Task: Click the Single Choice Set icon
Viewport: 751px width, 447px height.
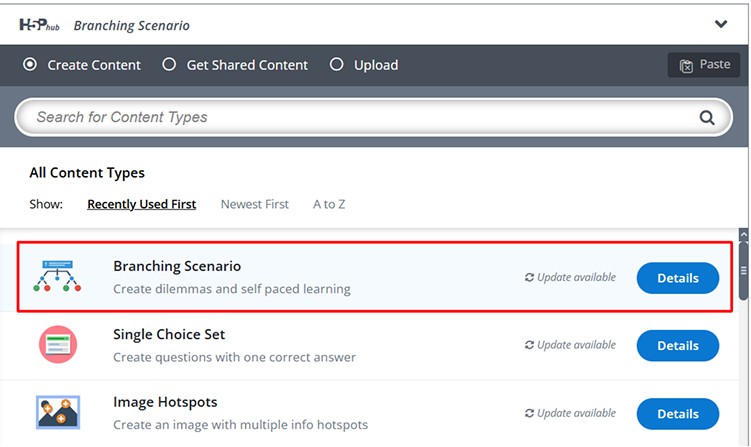Action: click(58, 344)
